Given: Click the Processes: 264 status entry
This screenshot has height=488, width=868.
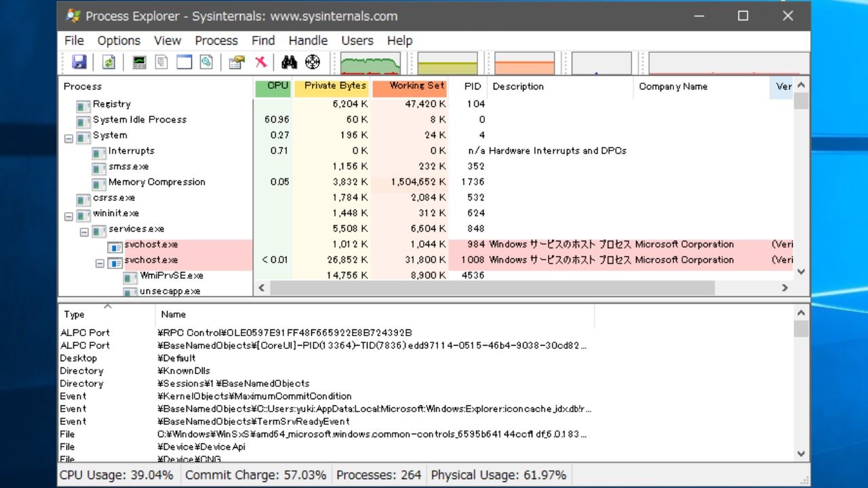Looking at the screenshot, I should tap(379, 475).
